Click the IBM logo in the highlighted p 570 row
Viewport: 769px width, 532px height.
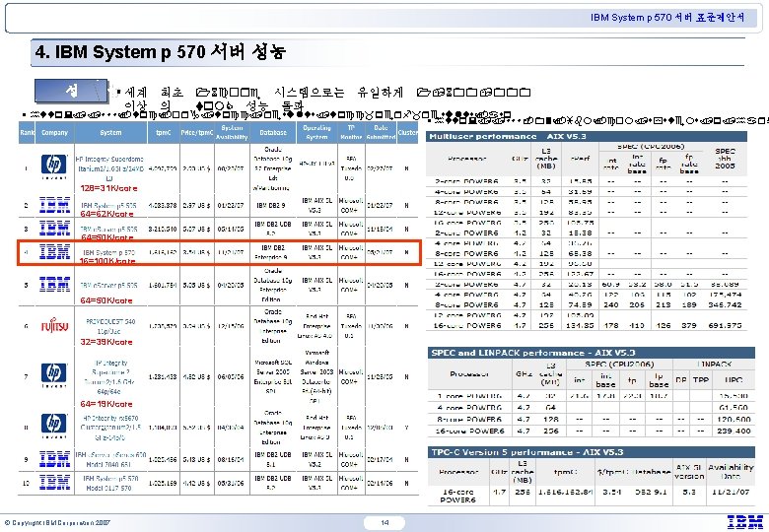54,252
